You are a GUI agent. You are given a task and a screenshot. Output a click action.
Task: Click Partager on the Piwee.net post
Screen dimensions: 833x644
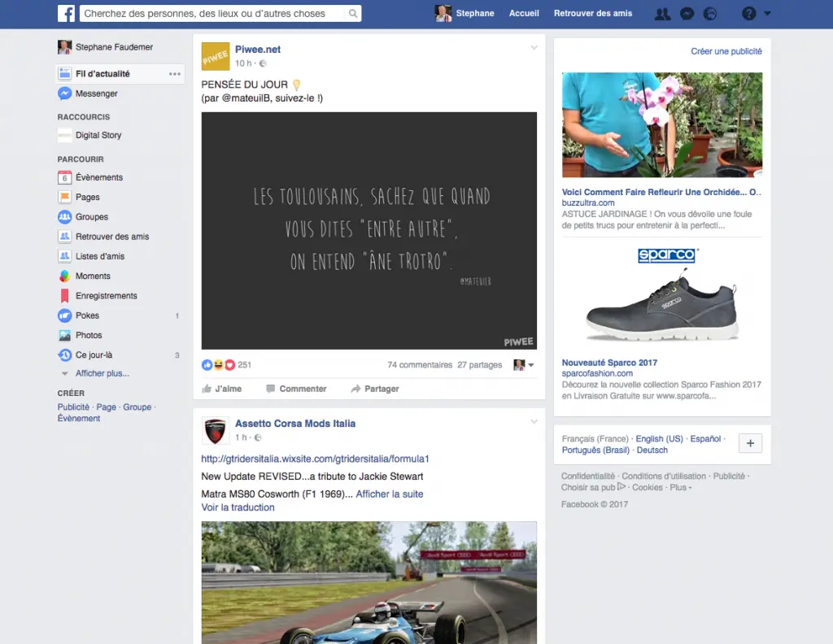pos(375,389)
